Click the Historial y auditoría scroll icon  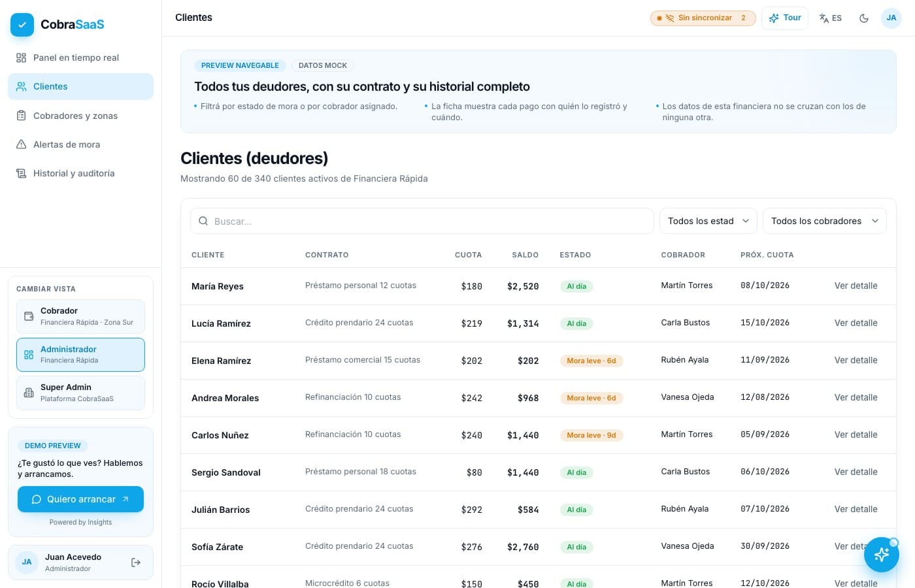21,173
